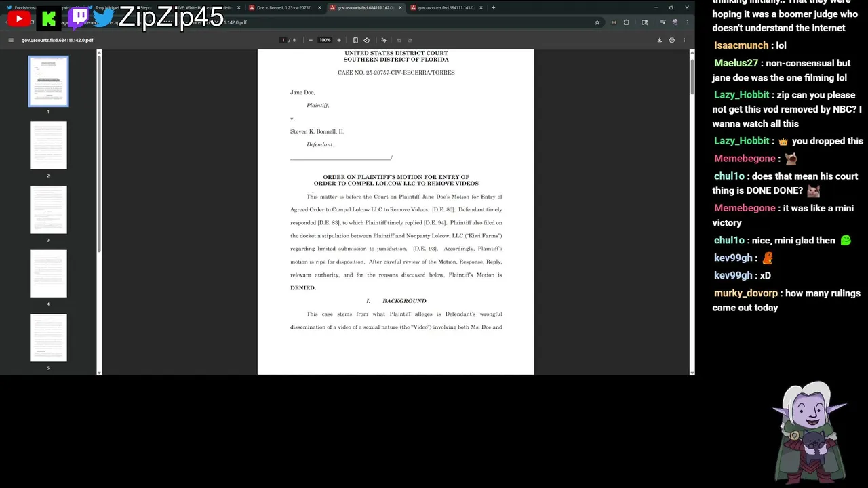The width and height of the screenshot is (868, 488).
Task: Bookmark this page with the star
Action: pos(597,22)
